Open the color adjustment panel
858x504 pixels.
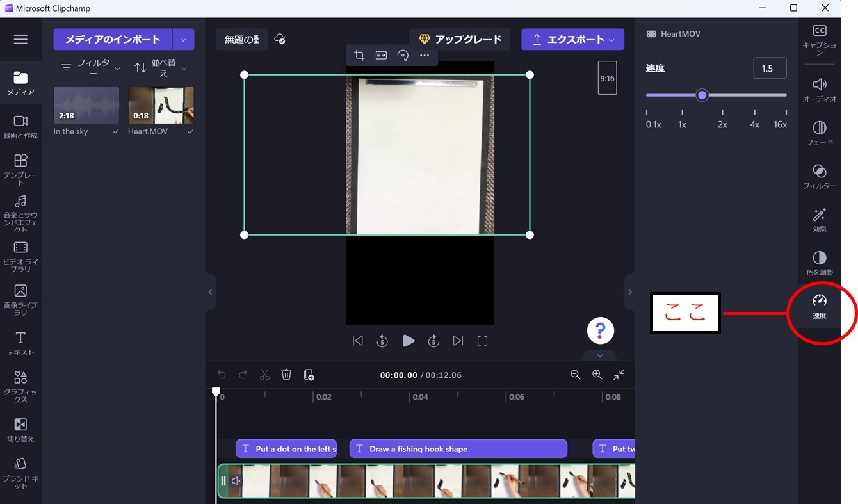click(819, 263)
